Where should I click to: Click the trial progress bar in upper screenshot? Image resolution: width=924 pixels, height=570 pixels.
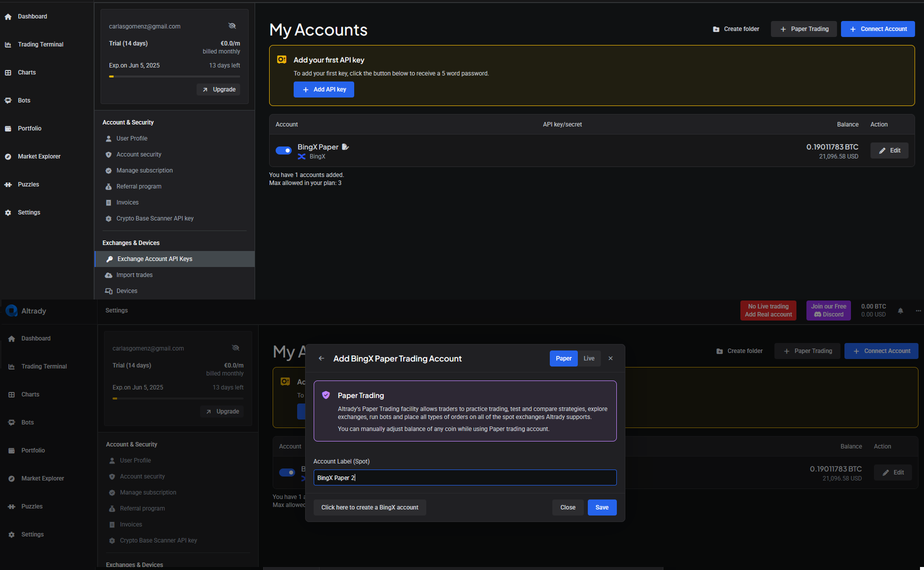point(175,76)
